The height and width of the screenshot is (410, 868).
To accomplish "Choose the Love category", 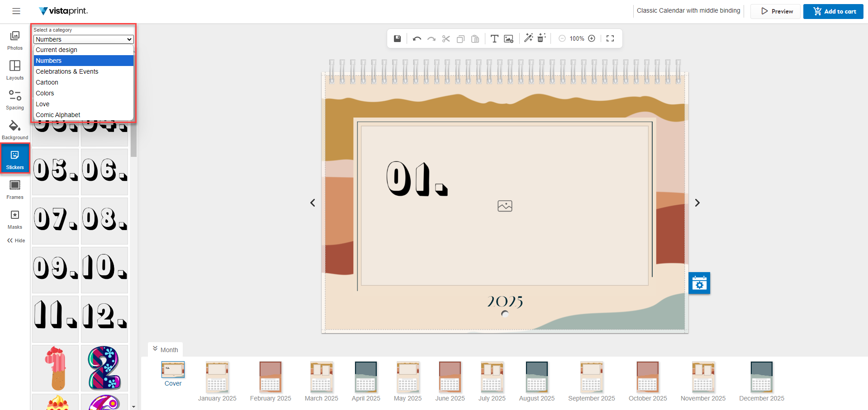I will pos(84,104).
